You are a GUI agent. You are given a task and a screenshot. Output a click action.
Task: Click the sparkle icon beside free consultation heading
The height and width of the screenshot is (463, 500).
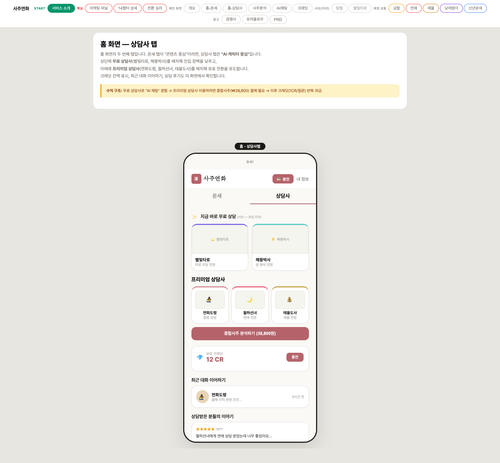pyautogui.click(x=194, y=217)
